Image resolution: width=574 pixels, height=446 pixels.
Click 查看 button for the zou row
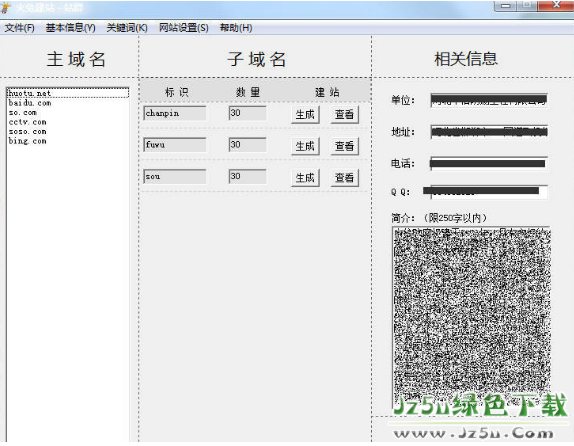tap(344, 178)
